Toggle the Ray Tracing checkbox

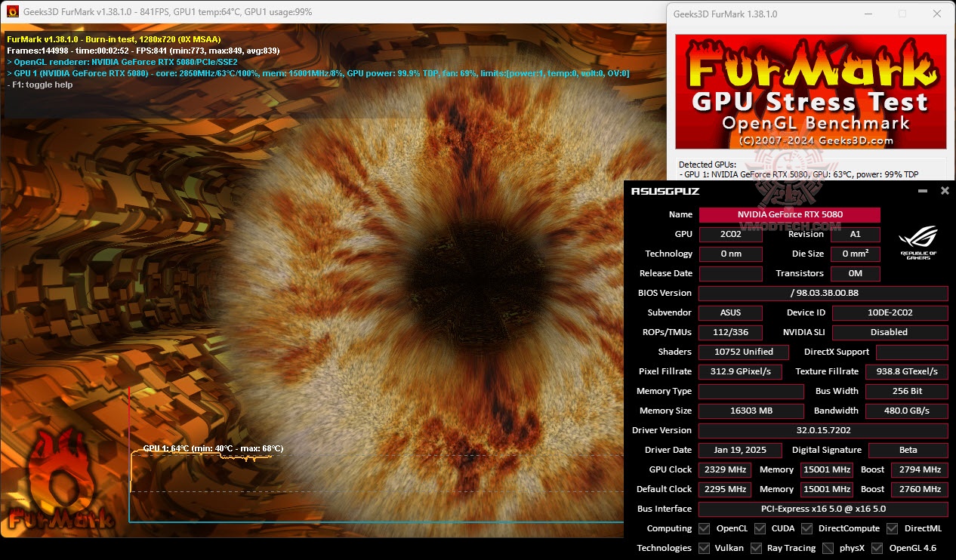click(755, 548)
